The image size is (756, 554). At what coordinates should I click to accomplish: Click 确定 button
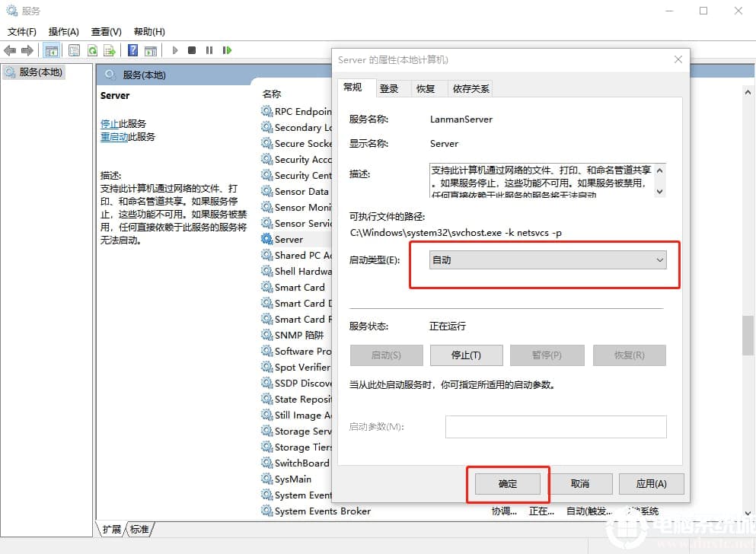pos(508,484)
